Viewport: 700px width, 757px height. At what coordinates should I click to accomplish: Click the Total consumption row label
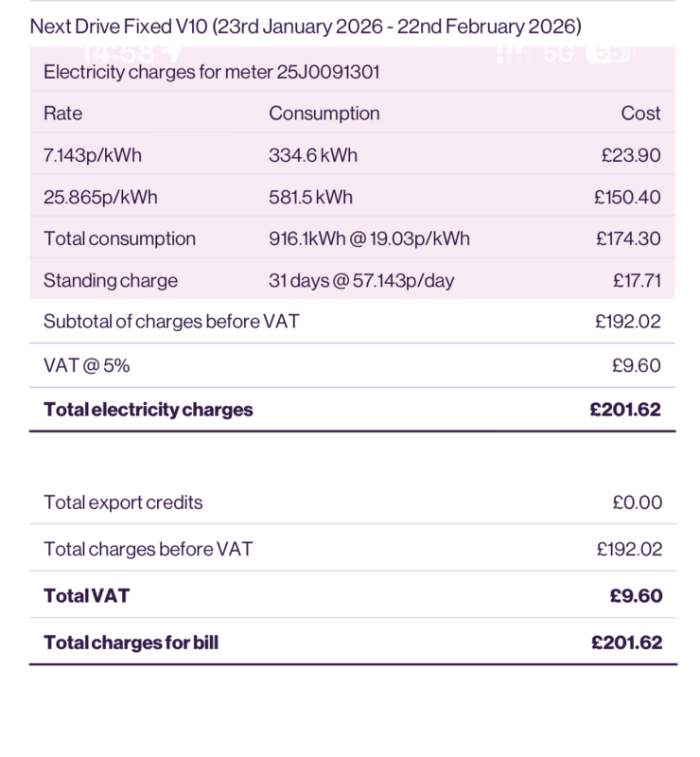(x=119, y=238)
